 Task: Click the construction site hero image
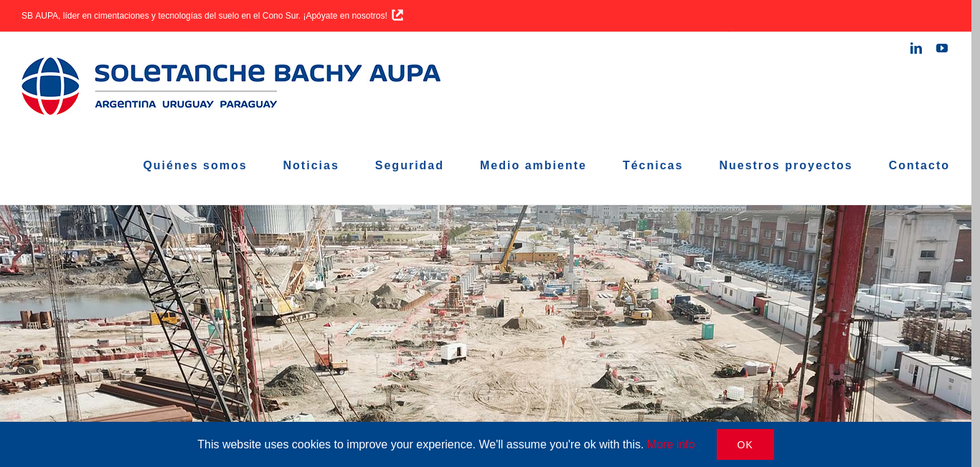(486, 313)
